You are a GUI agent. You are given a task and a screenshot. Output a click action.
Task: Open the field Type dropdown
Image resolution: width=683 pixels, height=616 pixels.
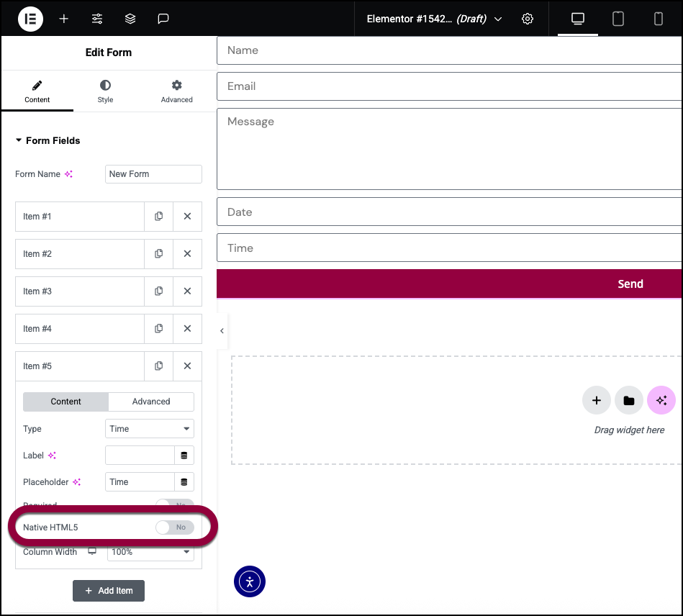point(150,429)
